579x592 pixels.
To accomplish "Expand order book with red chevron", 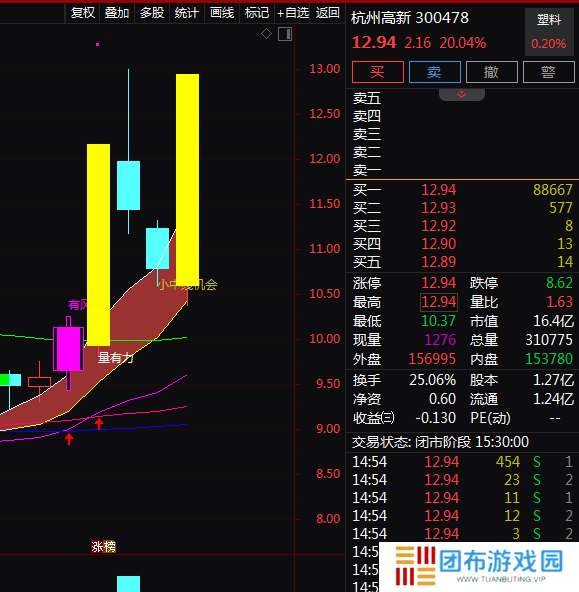I will [x=462, y=94].
